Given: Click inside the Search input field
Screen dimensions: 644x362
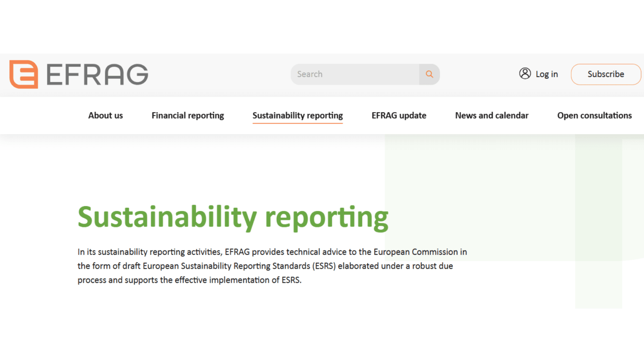Looking at the screenshot, I should [354, 74].
